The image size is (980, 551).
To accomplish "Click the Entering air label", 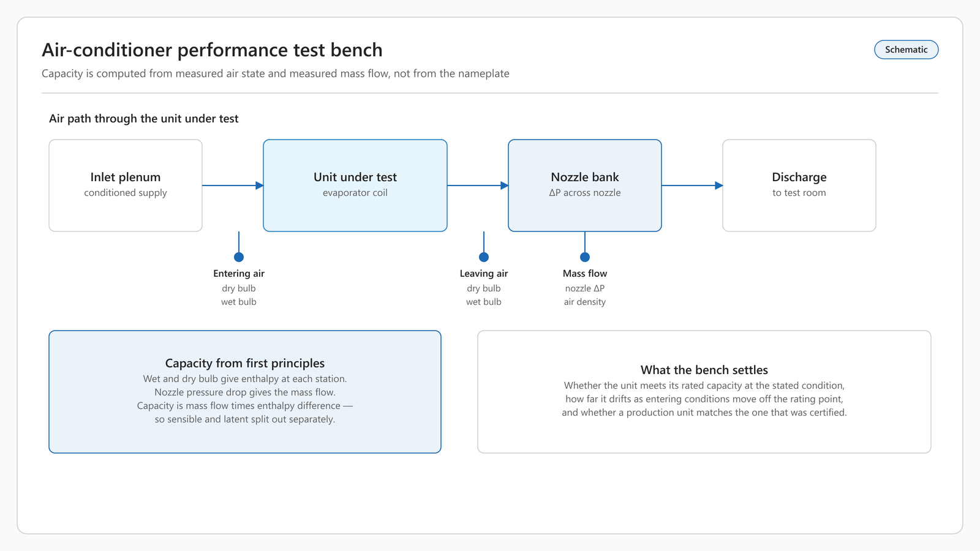I will pyautogui.click(x=239, y=274).
